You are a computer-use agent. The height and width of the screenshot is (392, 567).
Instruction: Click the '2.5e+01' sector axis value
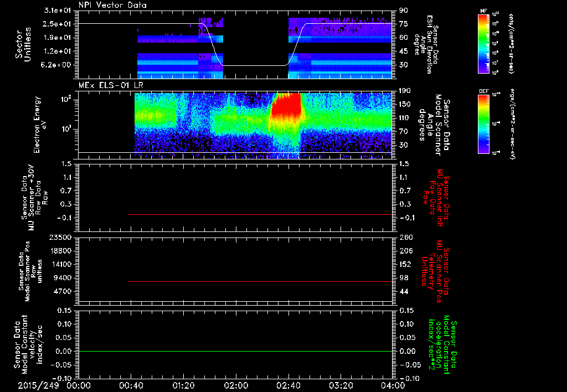57,24
